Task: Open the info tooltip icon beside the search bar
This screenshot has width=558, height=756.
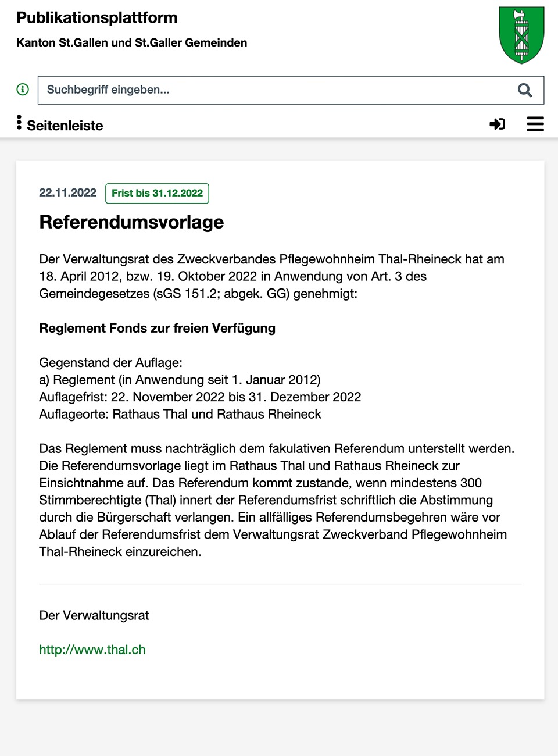Action: 23,90
